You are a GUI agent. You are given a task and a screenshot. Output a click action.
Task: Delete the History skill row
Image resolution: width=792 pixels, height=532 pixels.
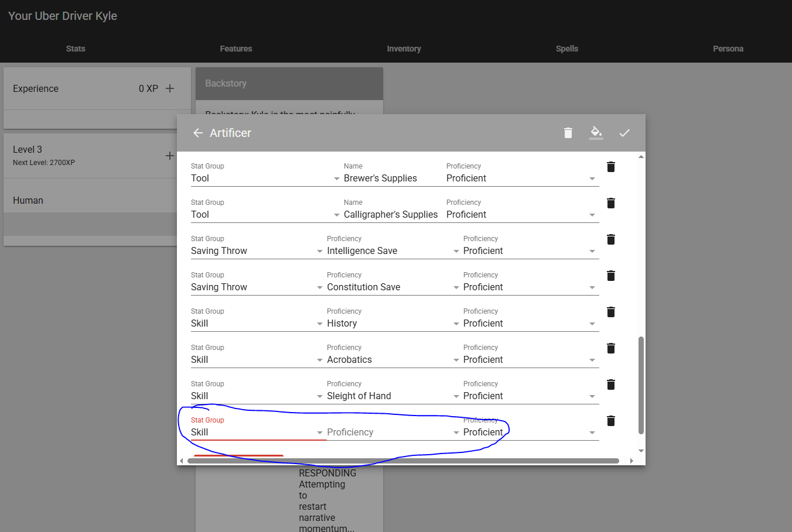coord(611,312)
